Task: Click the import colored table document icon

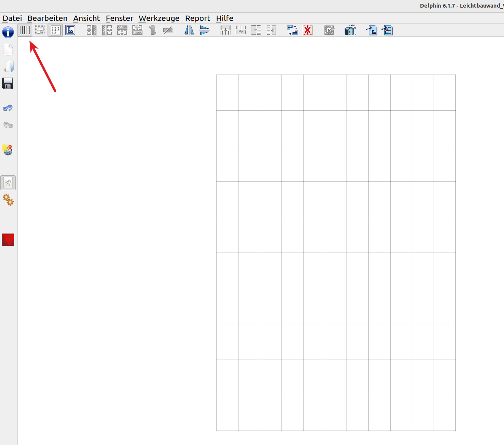Action: tap(387, 30)
